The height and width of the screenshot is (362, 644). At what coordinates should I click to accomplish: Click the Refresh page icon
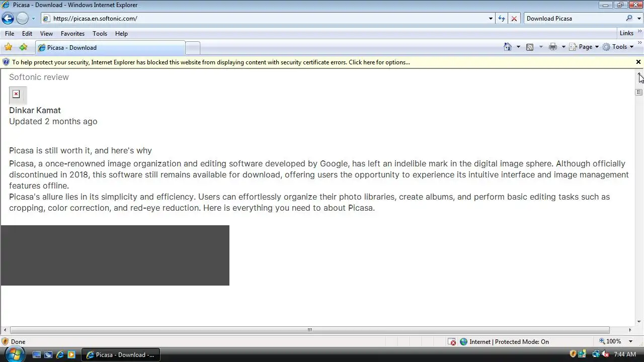pyautogui.click(x=502, y=19)
